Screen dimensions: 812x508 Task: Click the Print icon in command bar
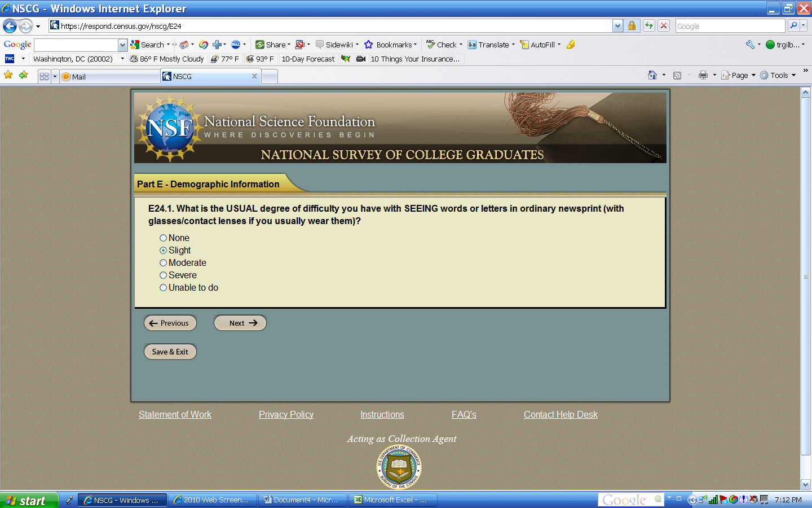tap(703, 75)
